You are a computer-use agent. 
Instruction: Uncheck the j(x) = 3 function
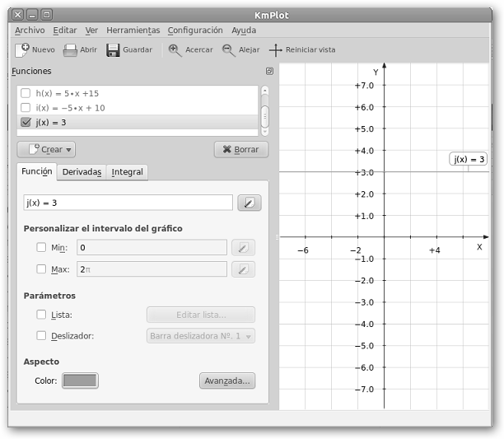pos(26,123)
